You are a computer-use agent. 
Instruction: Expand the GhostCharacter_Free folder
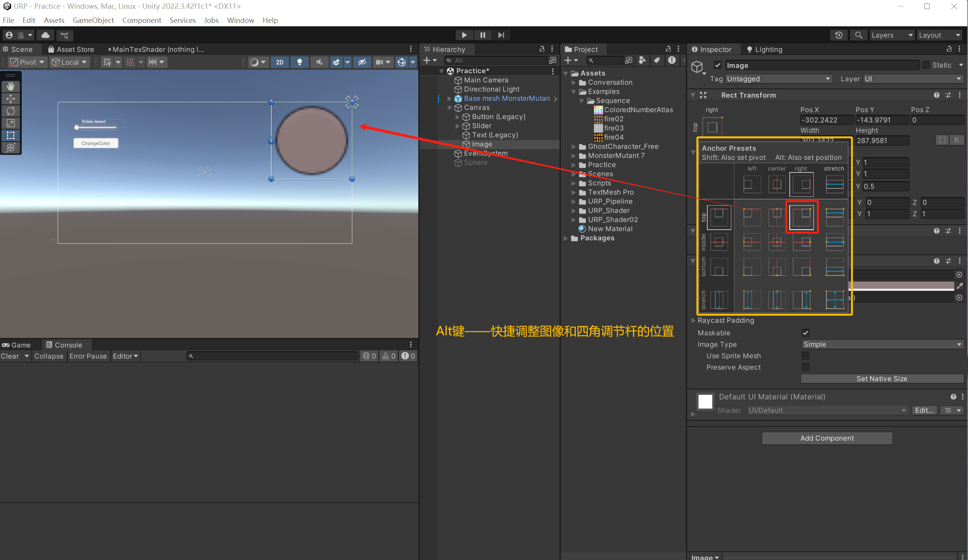tap(573, 146)
